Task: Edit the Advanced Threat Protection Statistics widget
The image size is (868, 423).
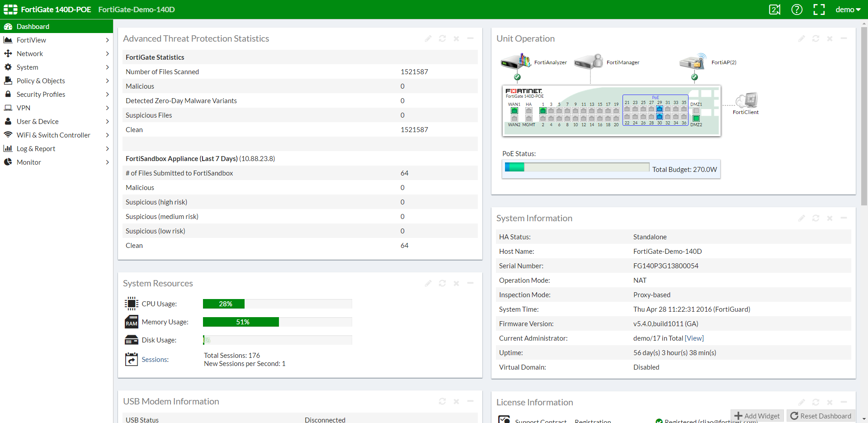Action: [x=428, y=38]
